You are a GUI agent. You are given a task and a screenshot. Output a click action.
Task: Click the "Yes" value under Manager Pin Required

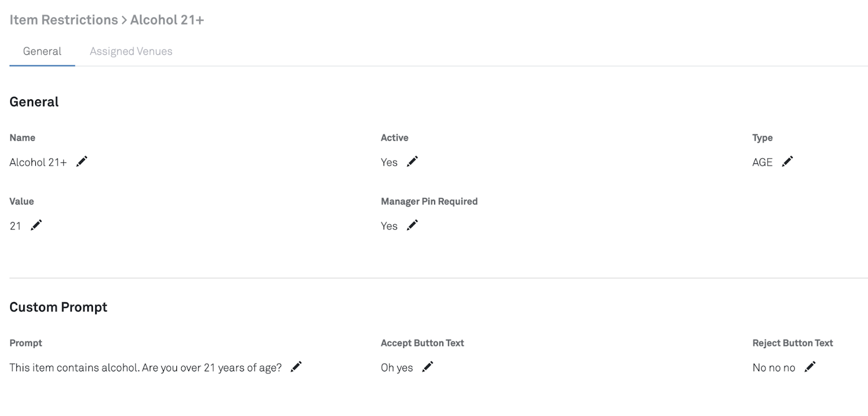pos(389,226)
